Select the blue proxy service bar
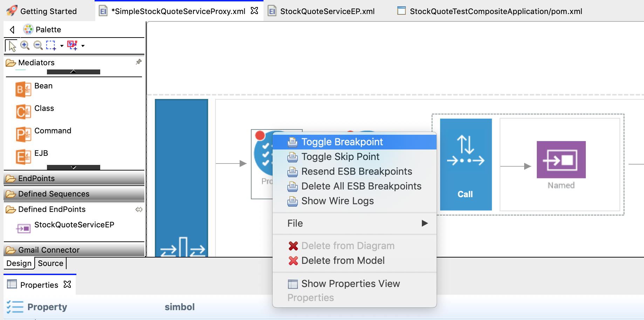Viewport: 644px width, 320px height. click(x=181, y=178)
